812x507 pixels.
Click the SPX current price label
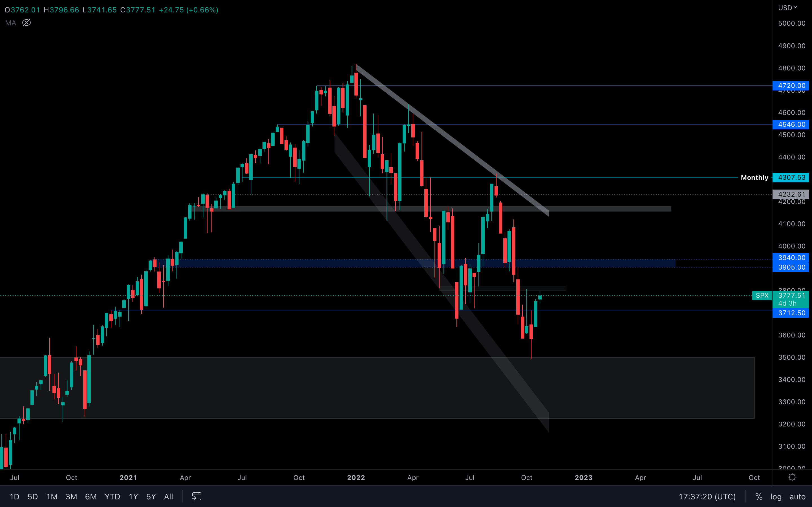(762, 295)
